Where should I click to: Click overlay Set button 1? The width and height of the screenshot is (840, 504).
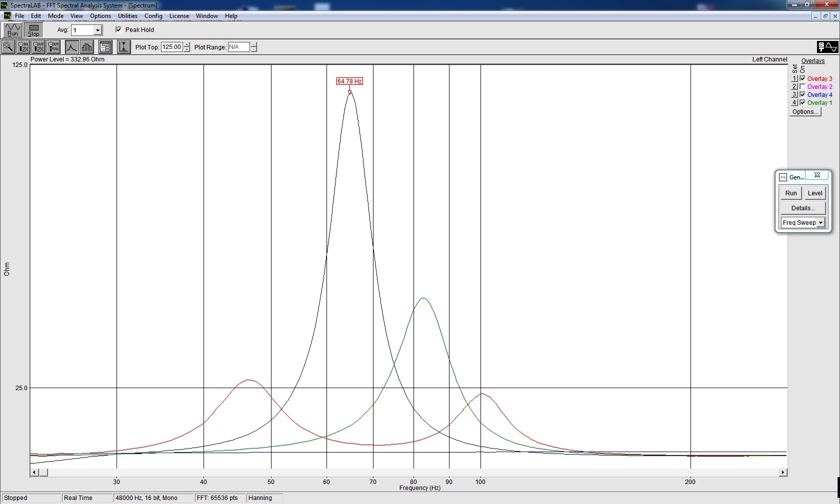tap(794, 79)
